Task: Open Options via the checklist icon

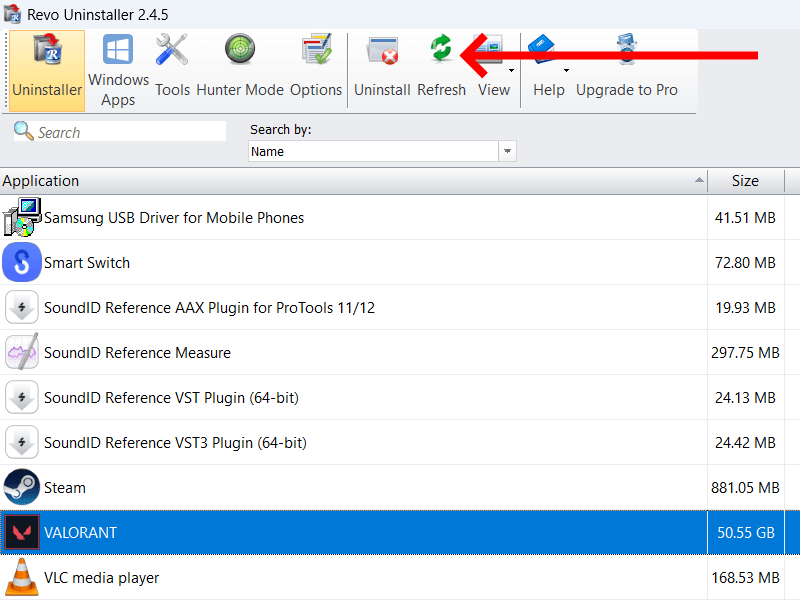Action: (x=316, y=48)
